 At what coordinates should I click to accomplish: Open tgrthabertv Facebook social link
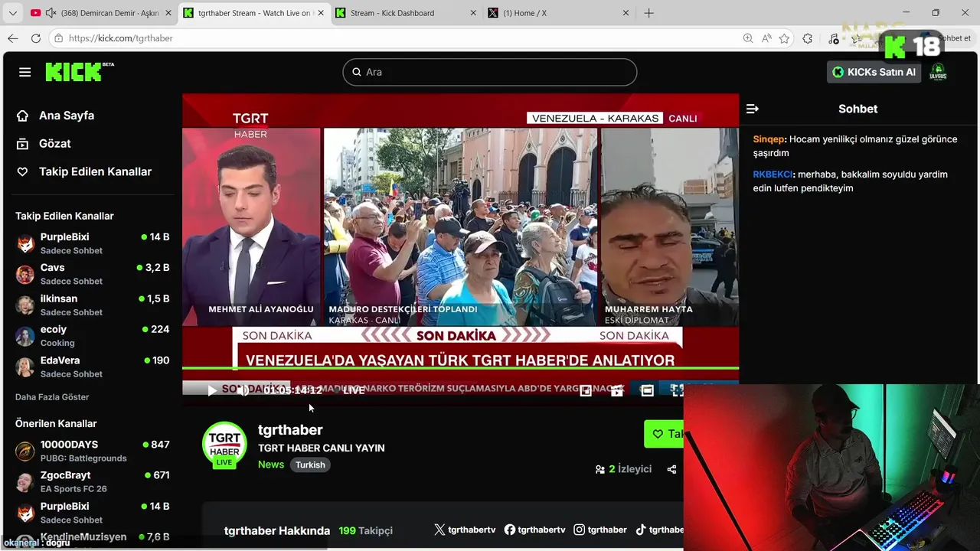(534, 530)
